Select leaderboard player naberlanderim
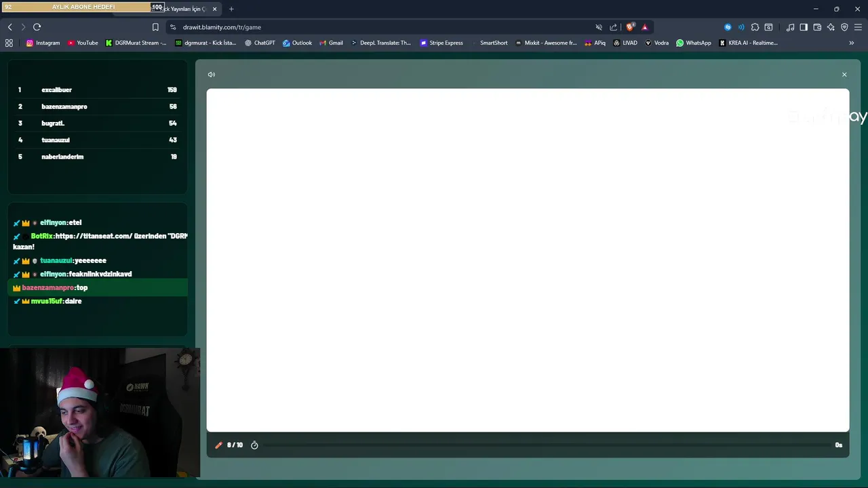 pos(98,157)
